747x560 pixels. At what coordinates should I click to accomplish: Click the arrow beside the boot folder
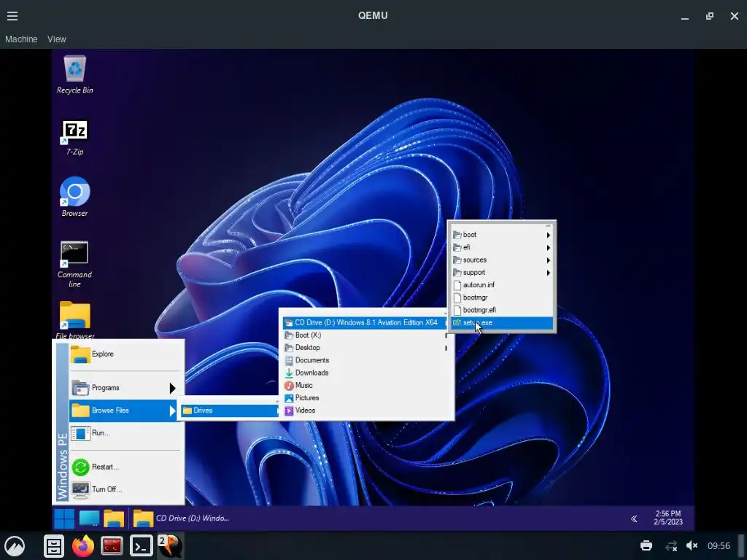pyautogui.click(x=549, y=235)
